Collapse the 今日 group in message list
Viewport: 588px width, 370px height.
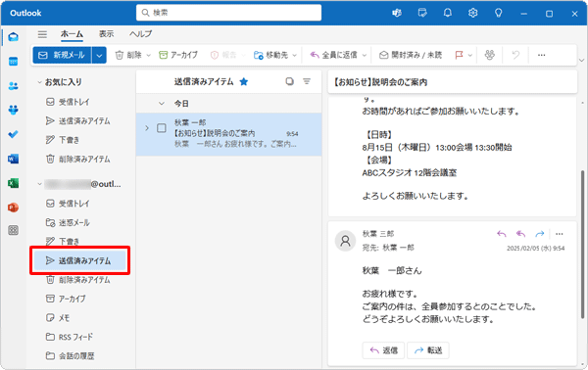point(162,104)
